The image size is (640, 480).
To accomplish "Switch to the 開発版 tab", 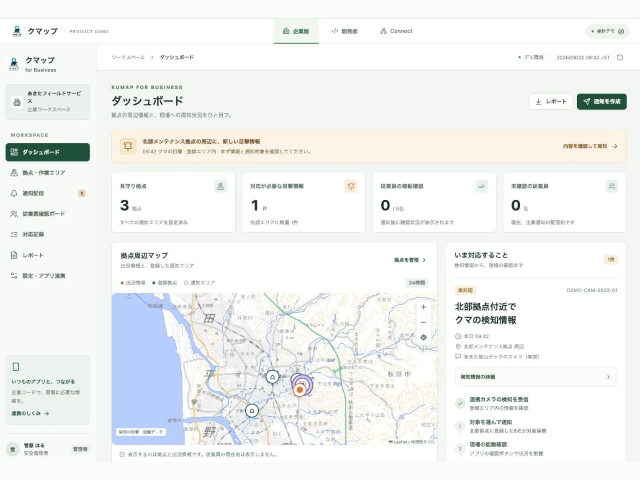I will (344, 31).
